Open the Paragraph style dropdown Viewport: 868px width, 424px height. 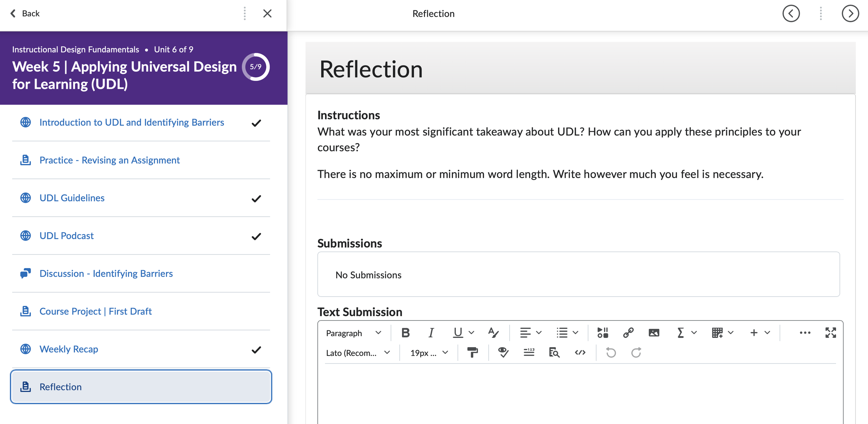click(352, 333)
